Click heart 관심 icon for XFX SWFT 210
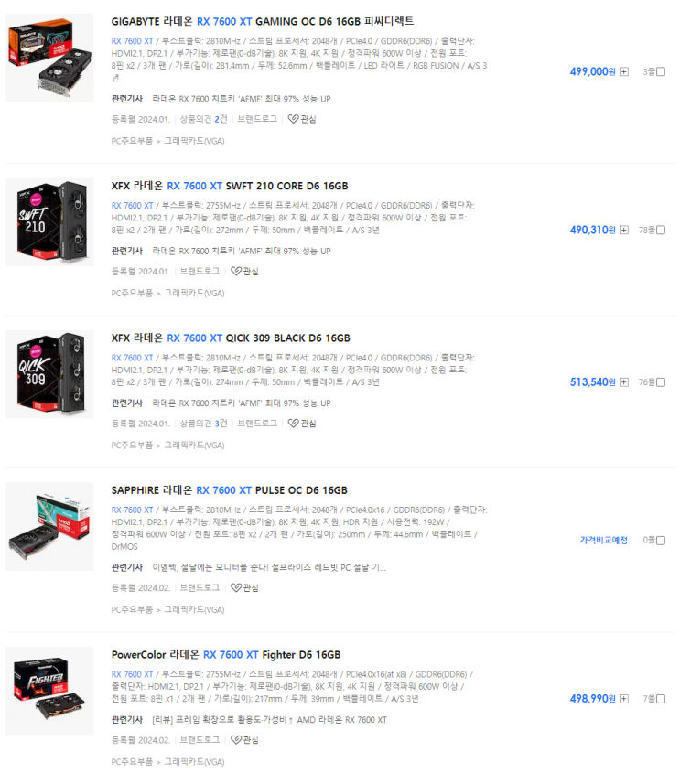680x784 pixels. click(236, 271)
